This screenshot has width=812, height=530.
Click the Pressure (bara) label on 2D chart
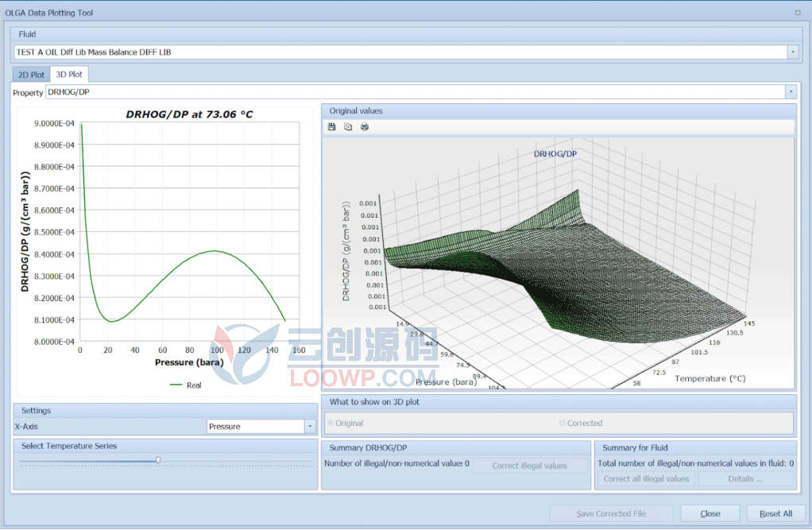(189, 362)
